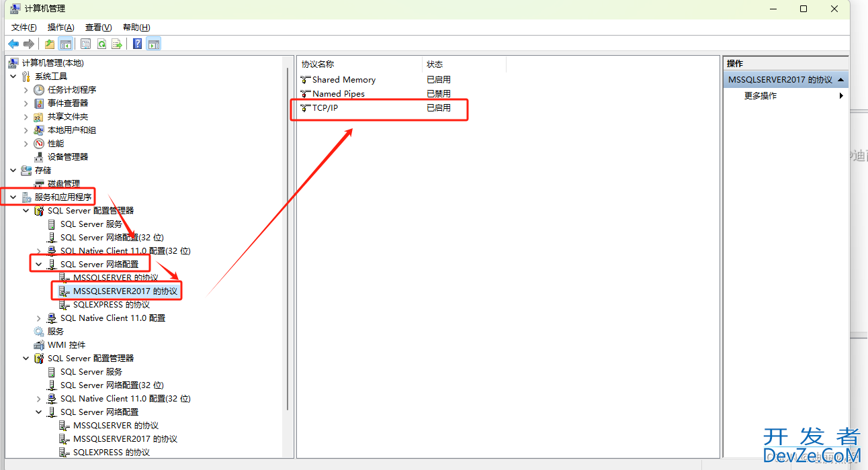Go back with the blue left arrow
The image size is (868, 470).
(x=13, y=44)
